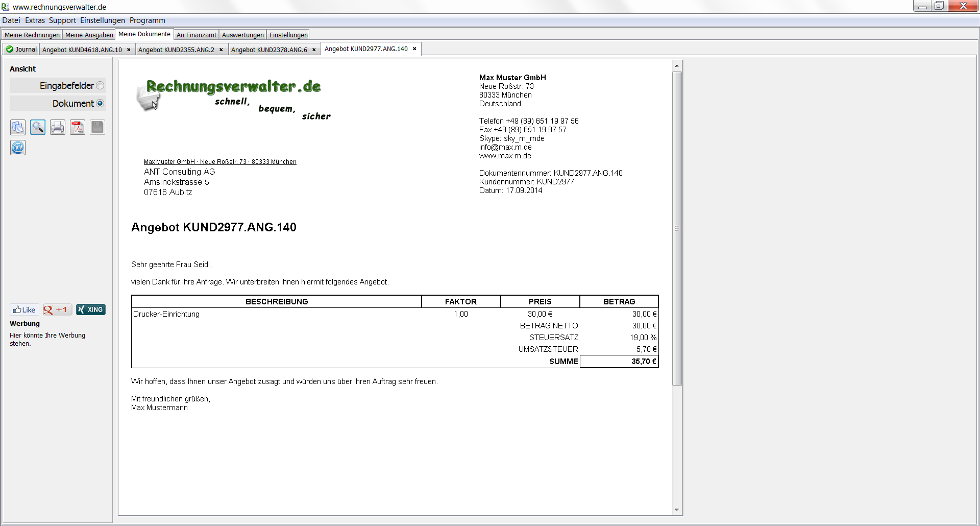Viewport: 980px width, 526px height.
Task: Print the document using the printer icon
Action: pos(58,127)
